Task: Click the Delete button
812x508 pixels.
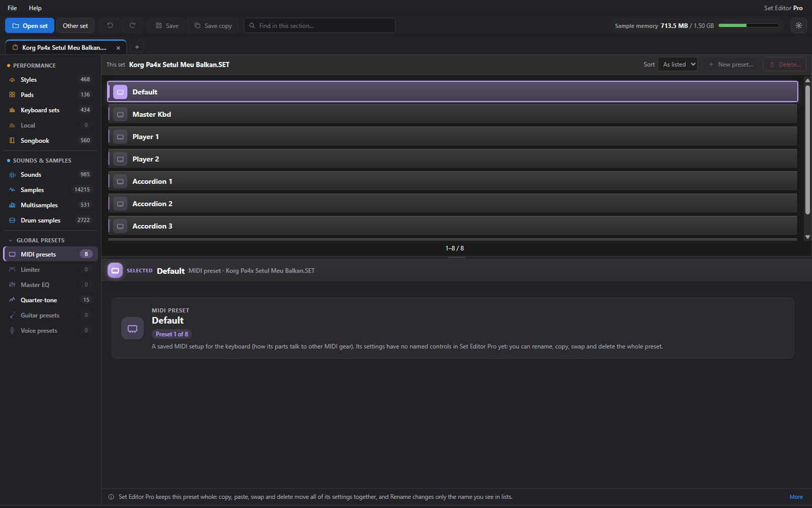Action: pos(785,65)
